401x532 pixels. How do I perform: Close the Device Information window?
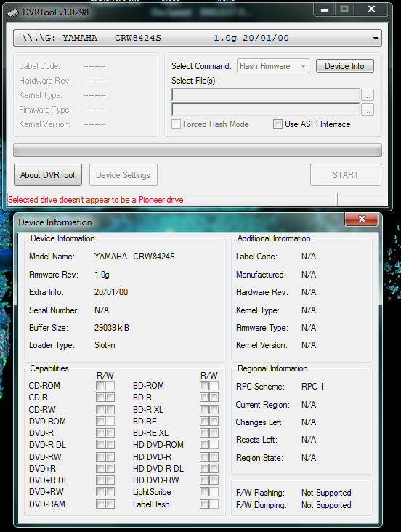point(362,219)
